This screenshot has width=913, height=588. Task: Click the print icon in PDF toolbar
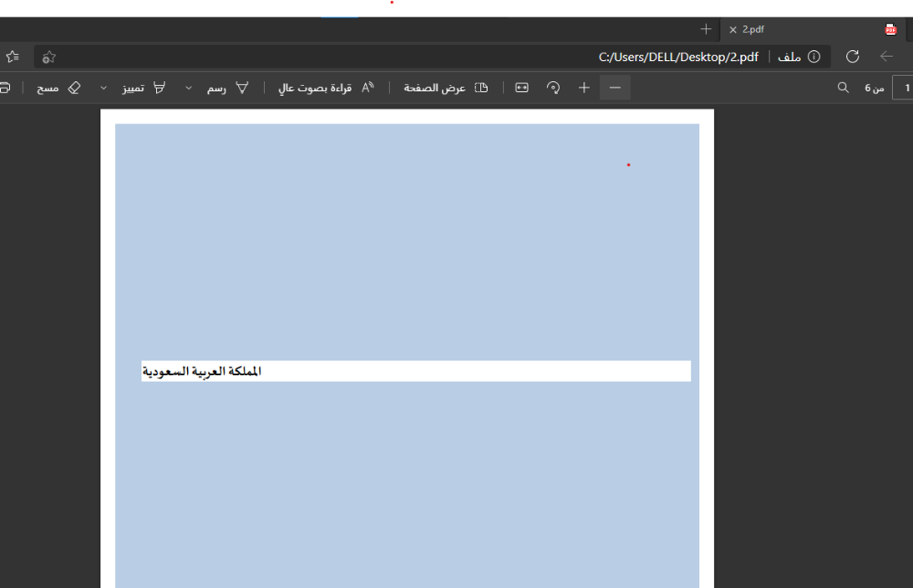(5, 88)
